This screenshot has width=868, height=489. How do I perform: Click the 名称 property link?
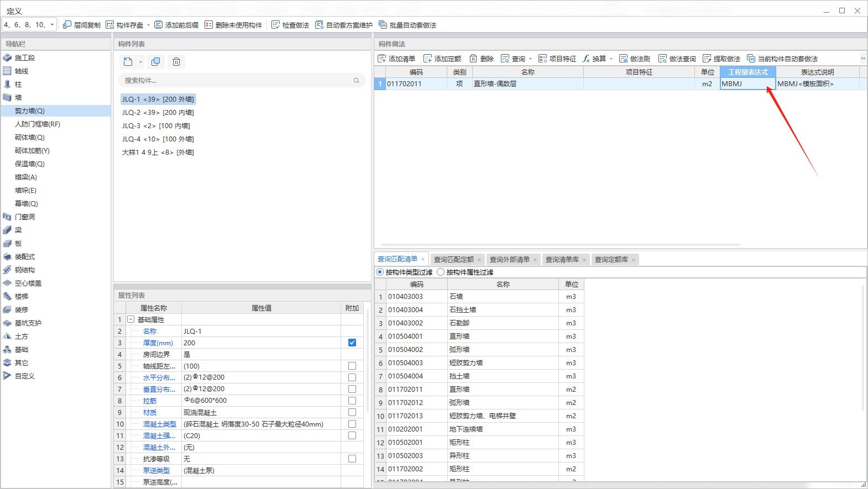pos(150,331)
